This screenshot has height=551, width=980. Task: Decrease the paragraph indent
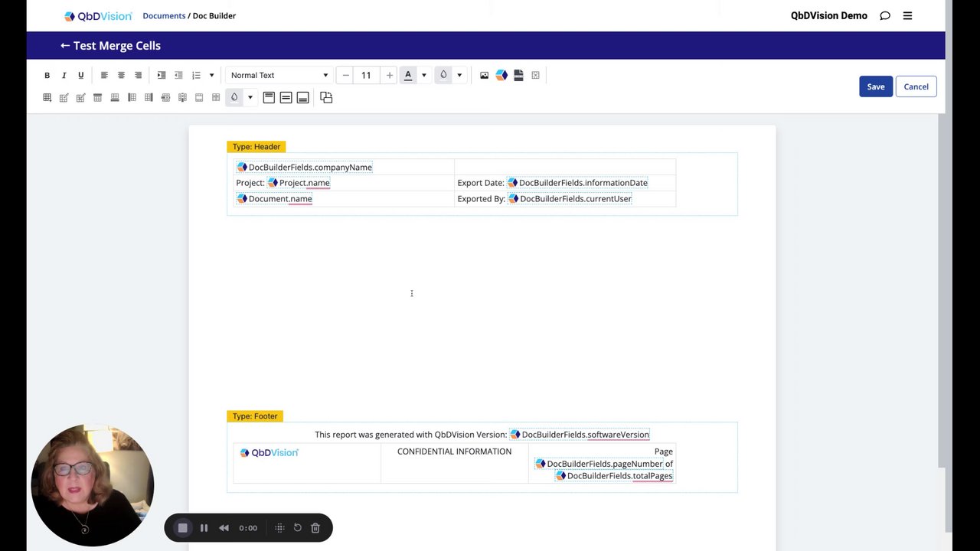pos(178,75)
